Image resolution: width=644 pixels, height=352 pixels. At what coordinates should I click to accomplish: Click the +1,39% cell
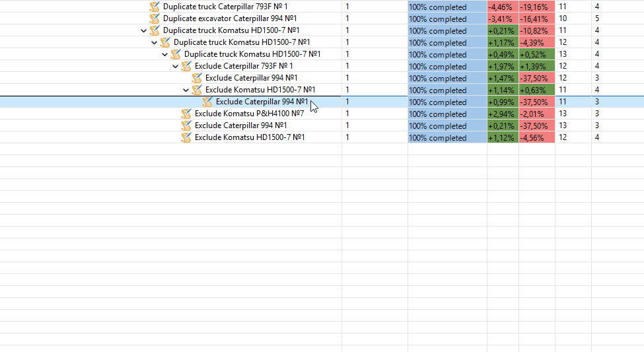[537, 67]
